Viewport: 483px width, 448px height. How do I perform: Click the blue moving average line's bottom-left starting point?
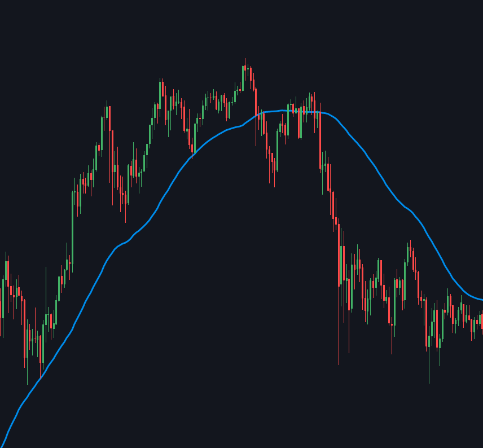click(x=2, y=446)
